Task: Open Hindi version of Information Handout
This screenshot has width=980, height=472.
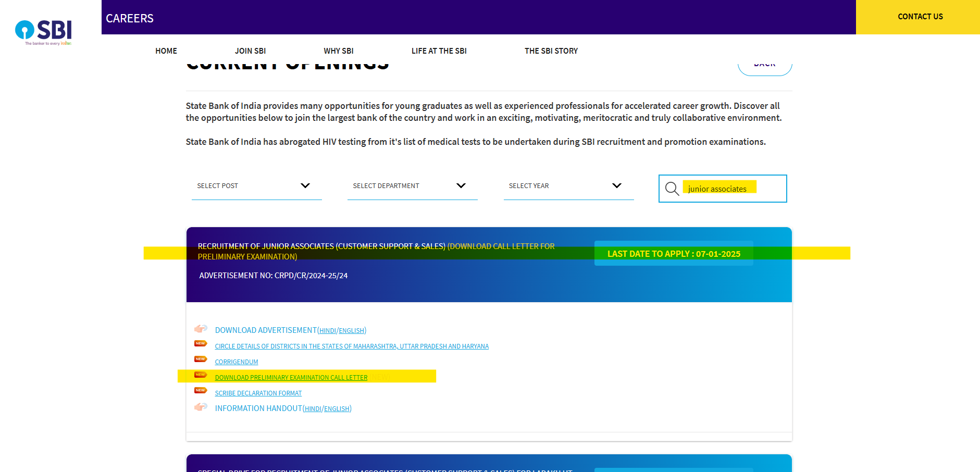Action: [313, 409]
